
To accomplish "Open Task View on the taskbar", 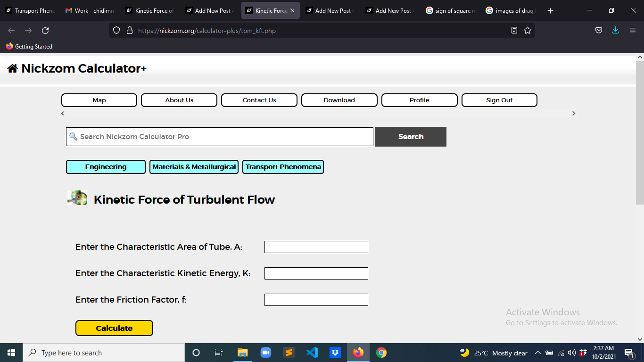I will coord(219,353).
